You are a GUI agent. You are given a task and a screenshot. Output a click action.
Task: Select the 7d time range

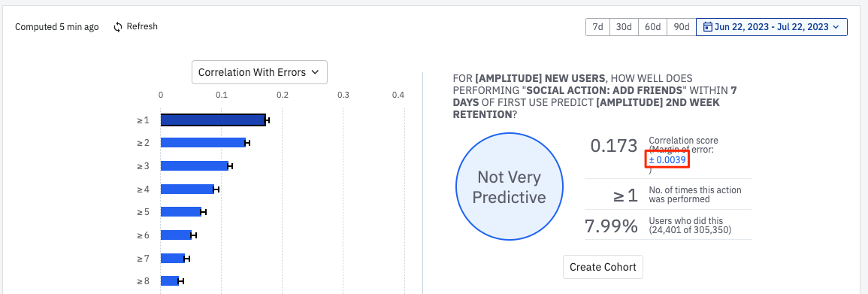click(598, 26)
